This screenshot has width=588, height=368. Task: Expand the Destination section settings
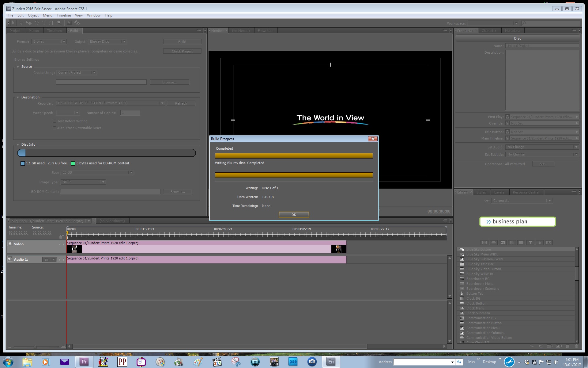click(x=17, y=97)
